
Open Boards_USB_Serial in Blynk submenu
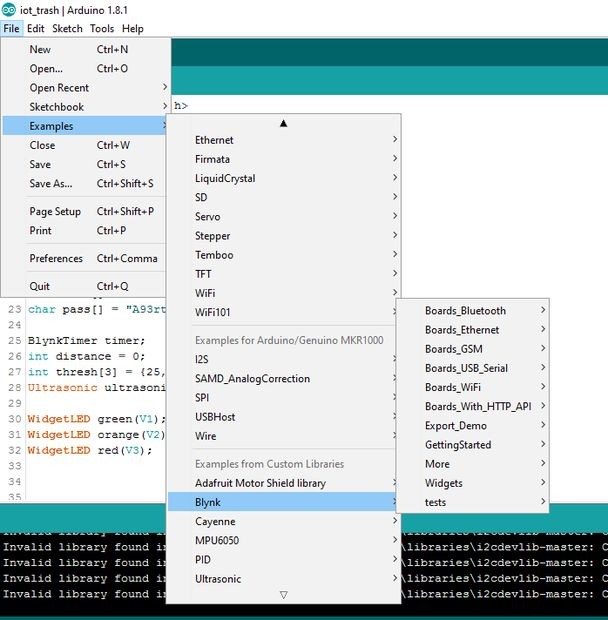pos(473,368)
